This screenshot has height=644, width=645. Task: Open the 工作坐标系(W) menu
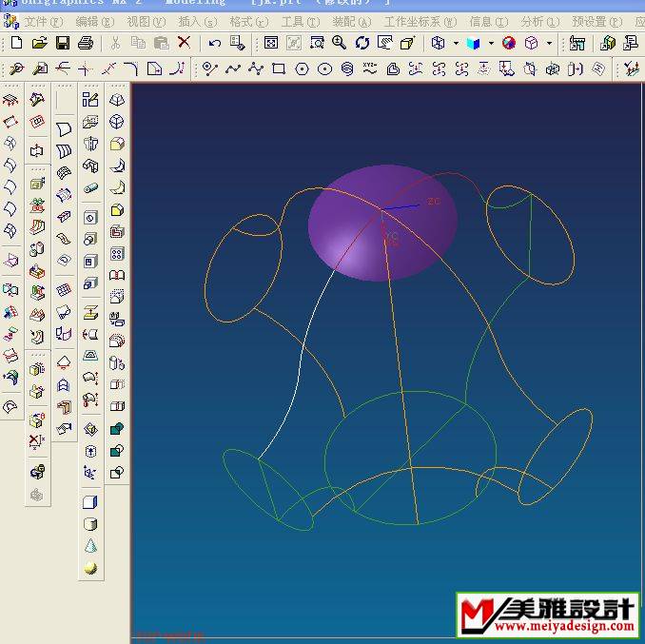point(420,21)
